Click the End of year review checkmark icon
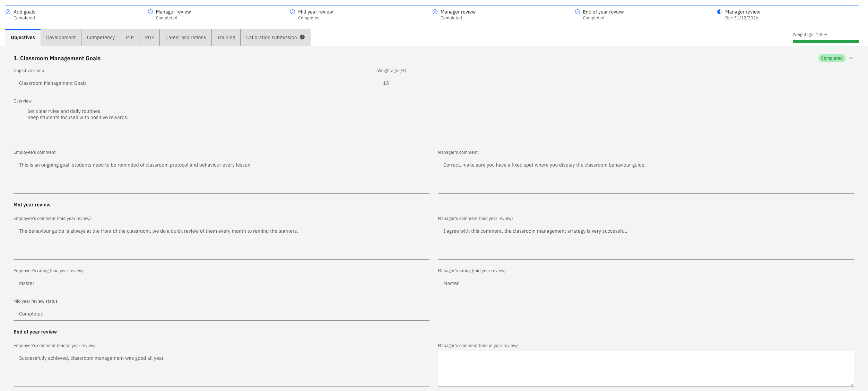The image size is (868, 391). point(578,12)
